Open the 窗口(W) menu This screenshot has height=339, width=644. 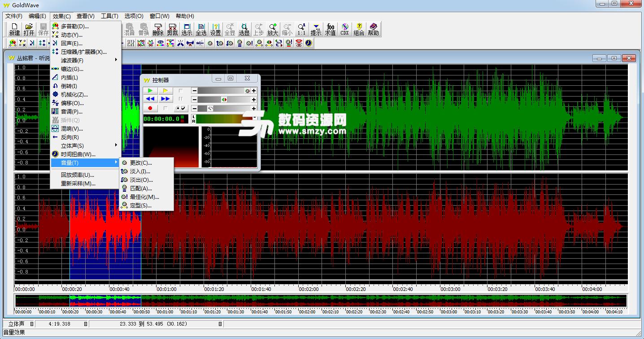point(159,16)
